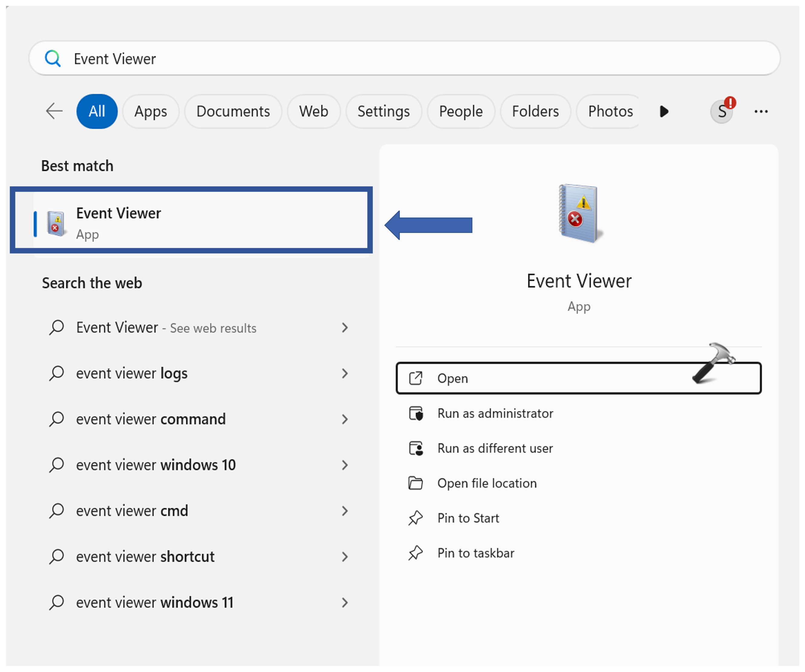Click the Pin to Start pin icon
This screenshot has height=672, width=805.
(416, 518)
